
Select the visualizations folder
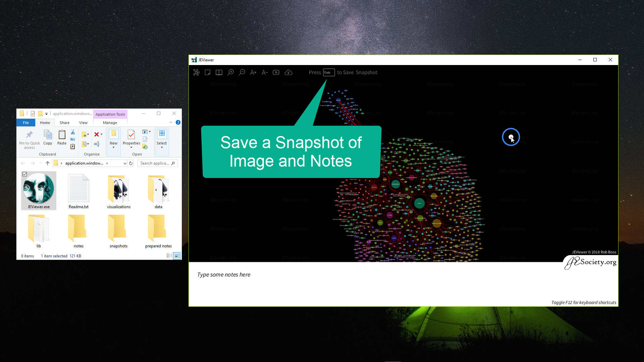pos(119,191)
